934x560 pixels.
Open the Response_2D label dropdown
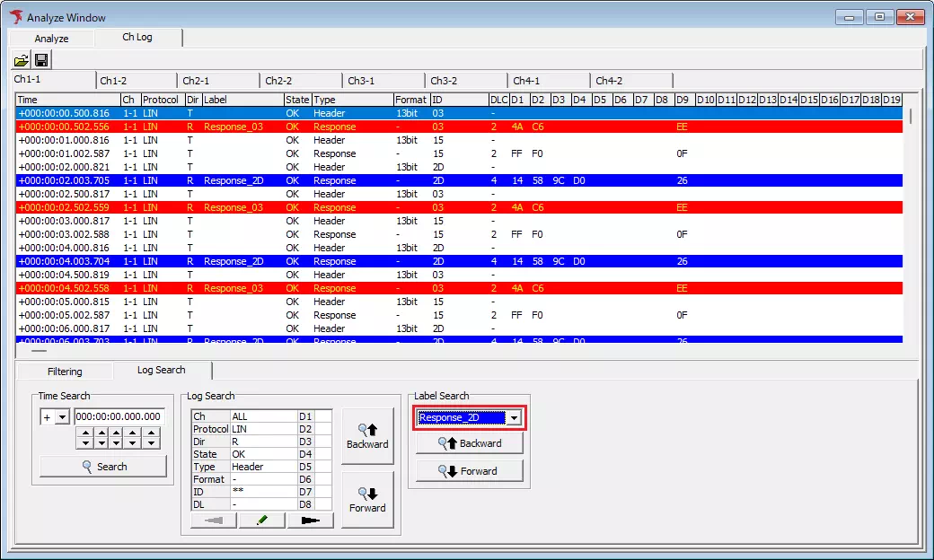tap(514, 417)
